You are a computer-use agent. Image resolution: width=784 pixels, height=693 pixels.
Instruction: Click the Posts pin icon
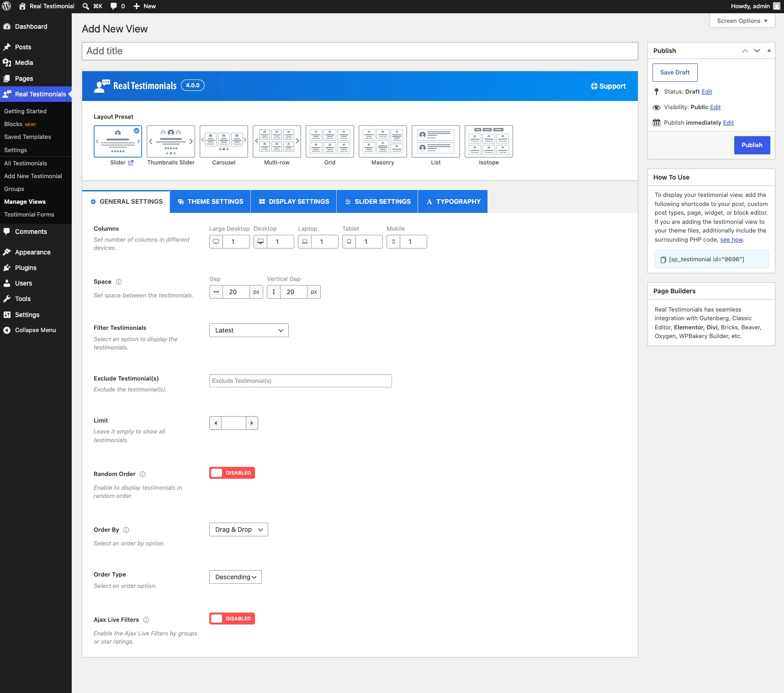pyautogui.click(x=7, y=47)
